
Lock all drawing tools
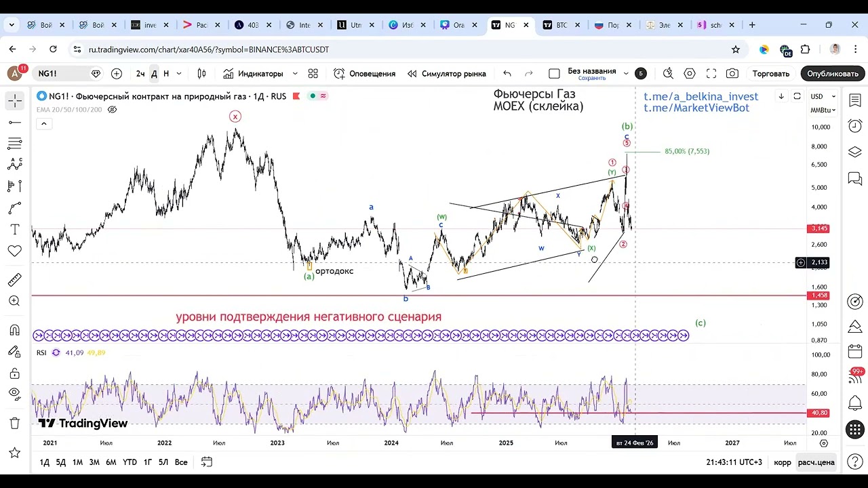coord(14,373)
